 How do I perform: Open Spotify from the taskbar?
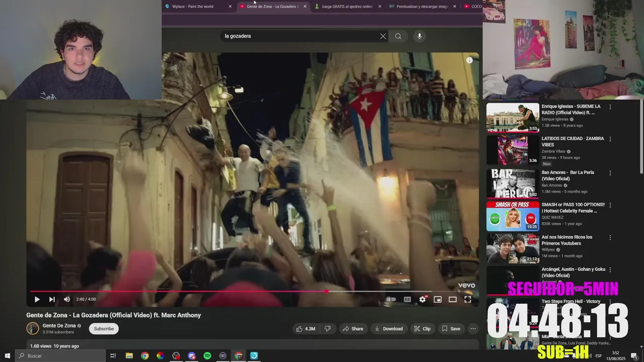coord(207,355)
